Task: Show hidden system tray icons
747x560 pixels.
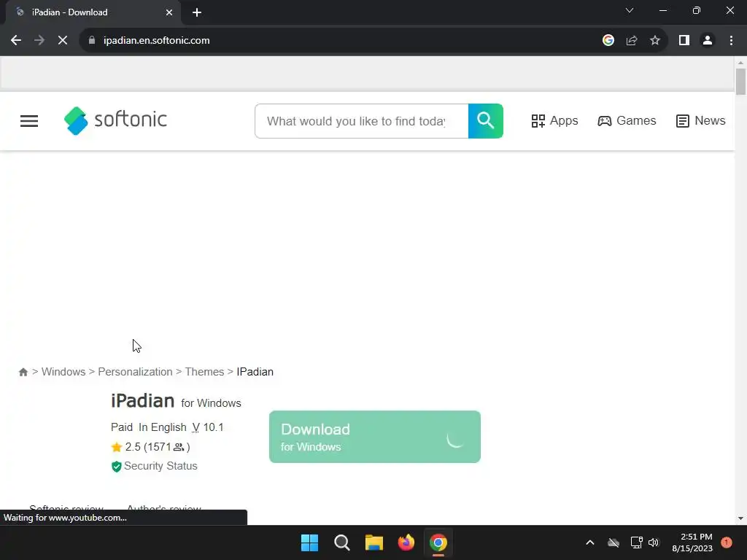Action: coord(589,542)
